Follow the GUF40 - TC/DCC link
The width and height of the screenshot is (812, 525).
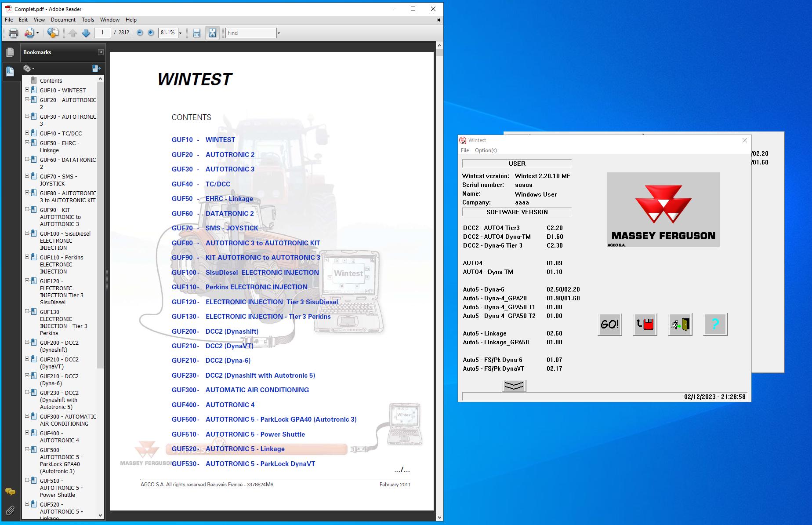pos(201,184)
